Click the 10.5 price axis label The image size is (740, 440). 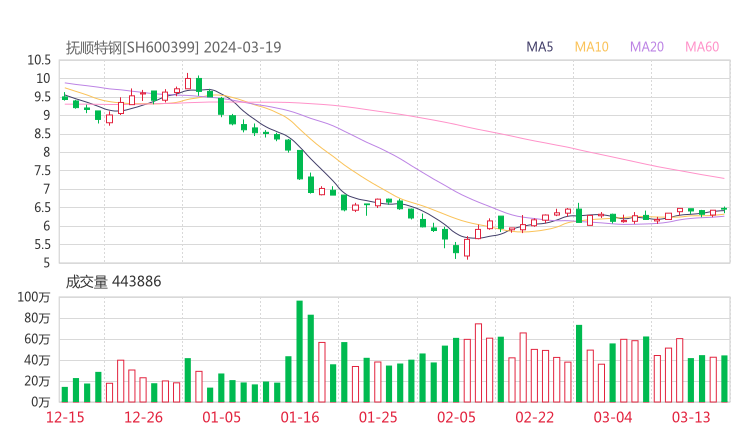coord(39,60)
